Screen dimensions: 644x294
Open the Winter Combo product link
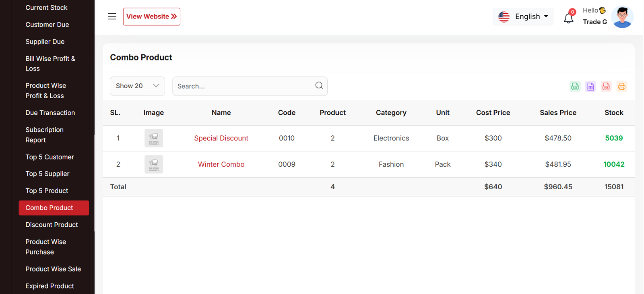click(x=221, y=164)
